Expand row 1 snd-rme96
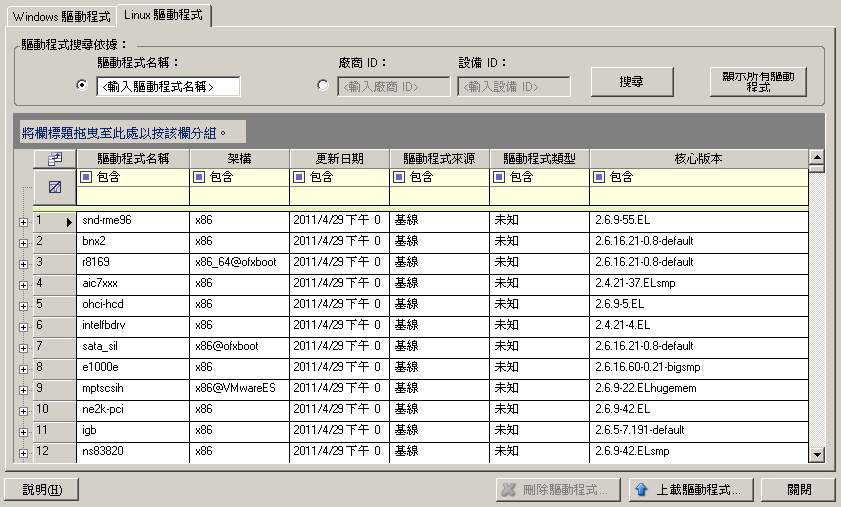The width and height of the screenshot is (841, 507). [x=23, y=221]
